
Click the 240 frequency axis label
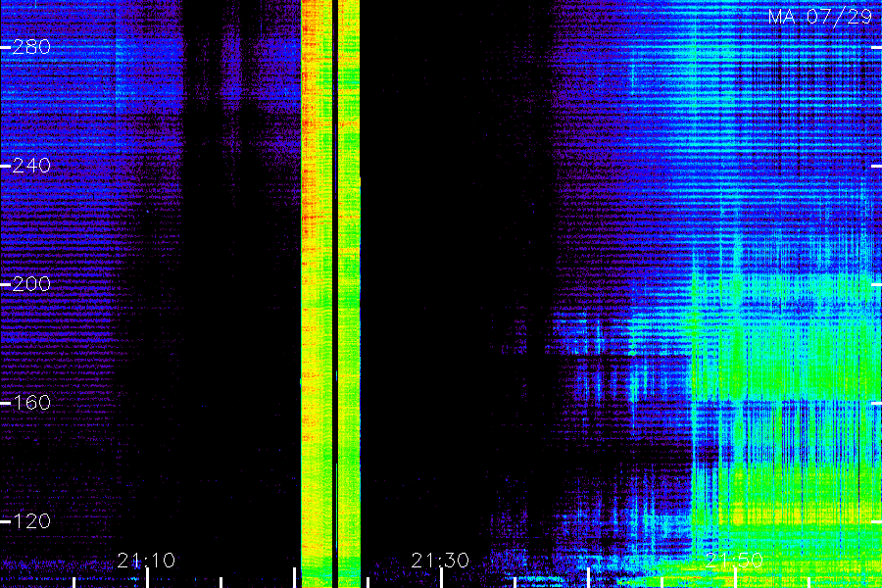pos(31,166)
